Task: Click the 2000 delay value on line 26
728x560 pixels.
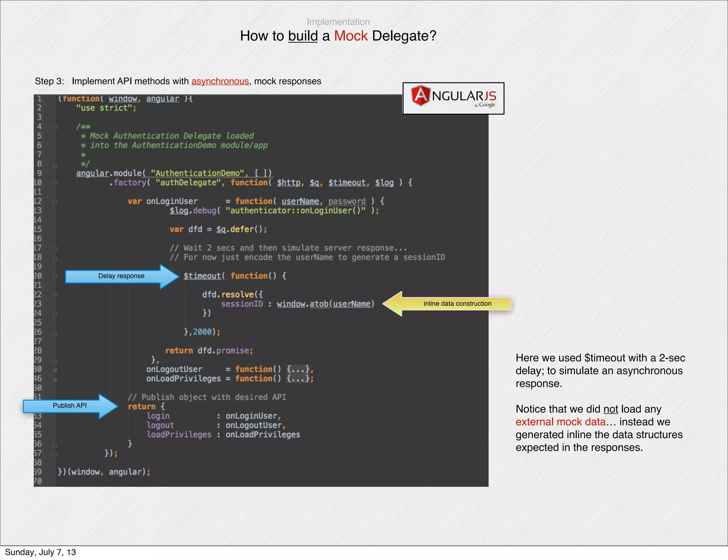Action: click(202, 332)
